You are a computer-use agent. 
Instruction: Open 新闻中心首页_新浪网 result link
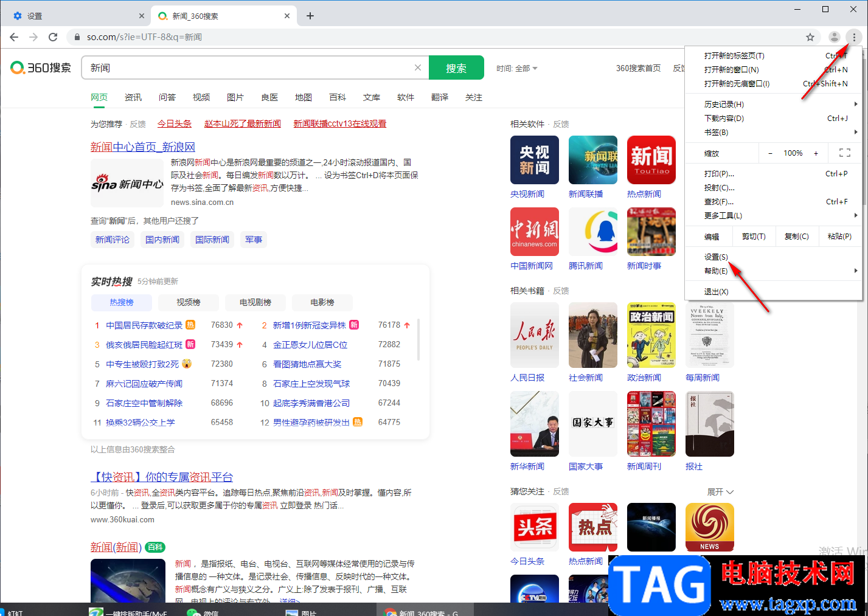[x=143, y=147]
